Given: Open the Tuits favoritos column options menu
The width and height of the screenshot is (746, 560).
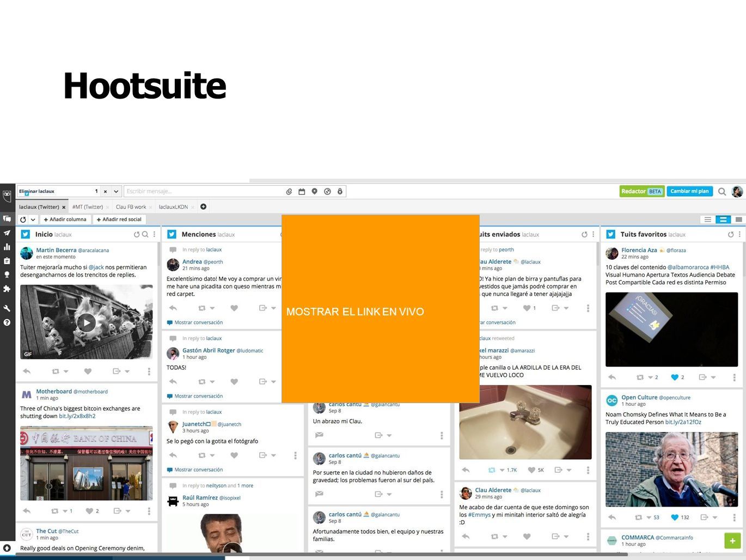Looking at the screenshot, I should coord(740,234).
